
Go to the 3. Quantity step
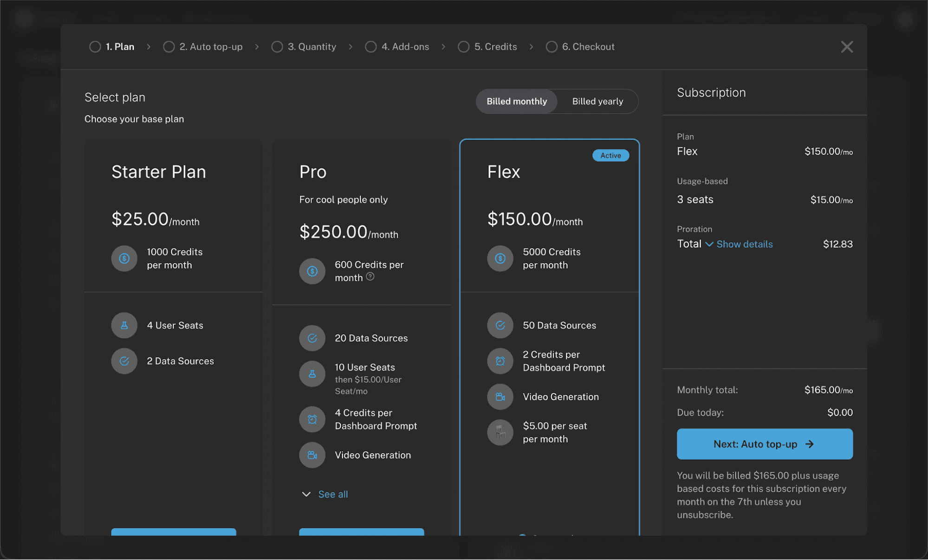point(304,47)
